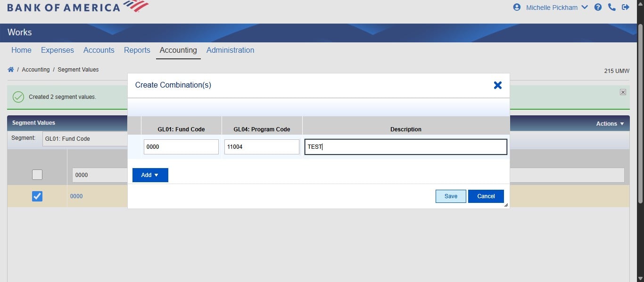
Task: Save the new combination
Action: (451, 196)
